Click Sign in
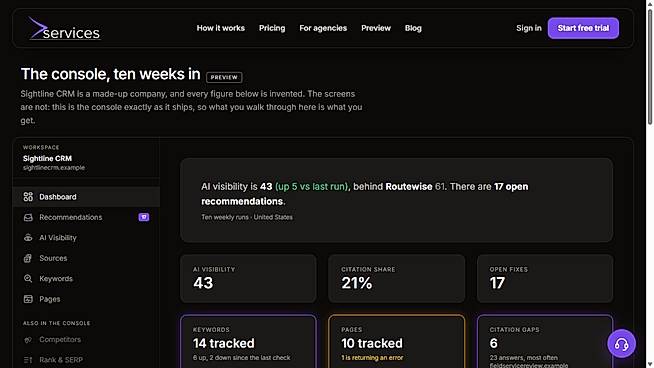Screen dimensions: 654x368 [x=528, y=28]
